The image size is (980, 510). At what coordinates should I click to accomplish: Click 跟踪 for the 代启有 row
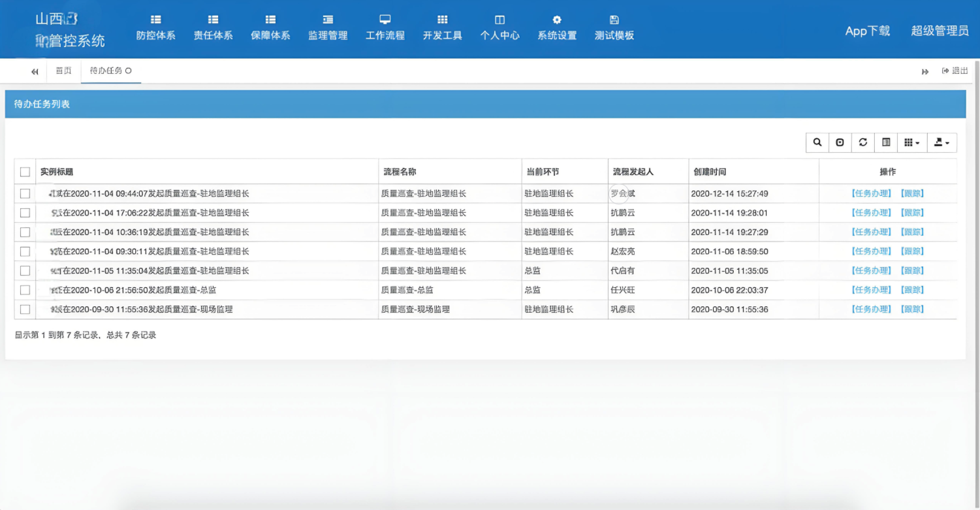[911, 270]
